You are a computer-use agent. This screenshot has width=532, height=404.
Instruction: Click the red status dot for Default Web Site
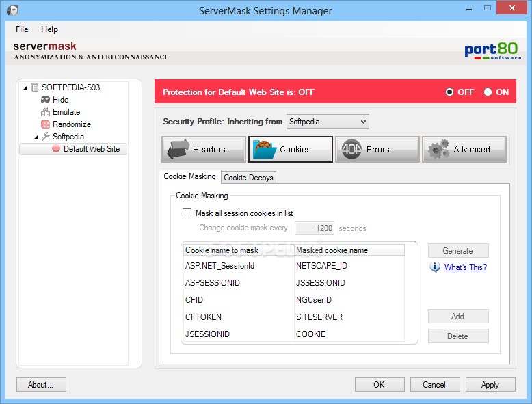click(56, 148)
